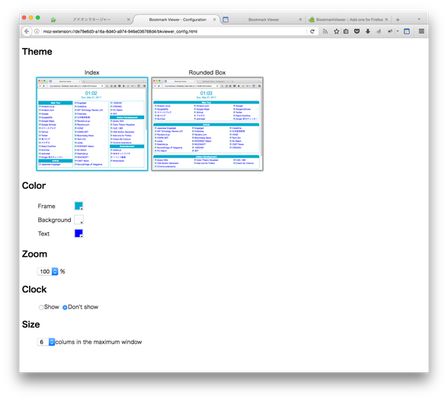The image size is (448, 400).
Task: Bookmark this page with the star icon
Action: click(x=336, y=31)
